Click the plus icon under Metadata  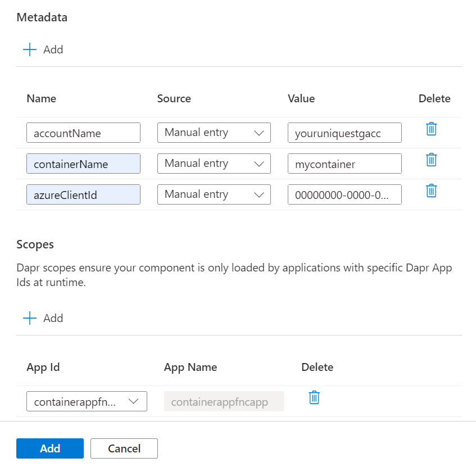click(29, 49)
